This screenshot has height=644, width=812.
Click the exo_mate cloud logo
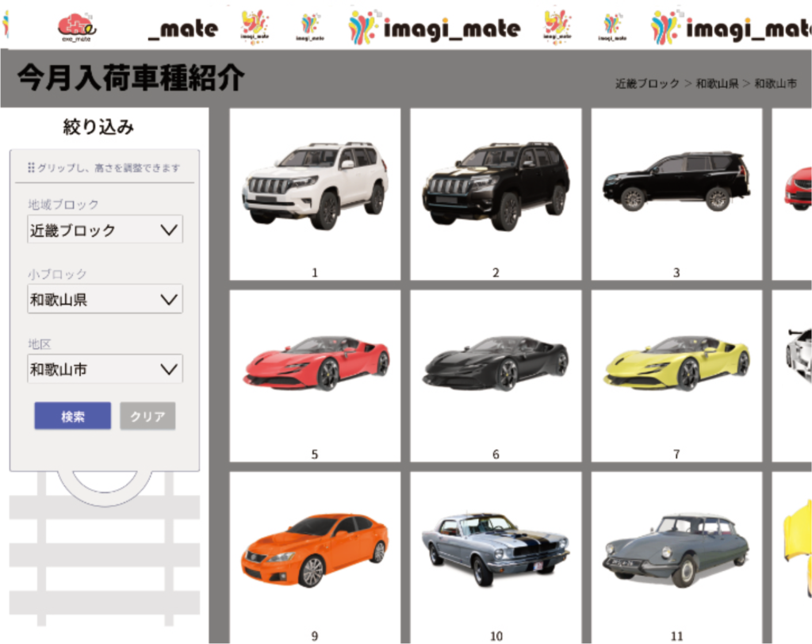(78, 28)
